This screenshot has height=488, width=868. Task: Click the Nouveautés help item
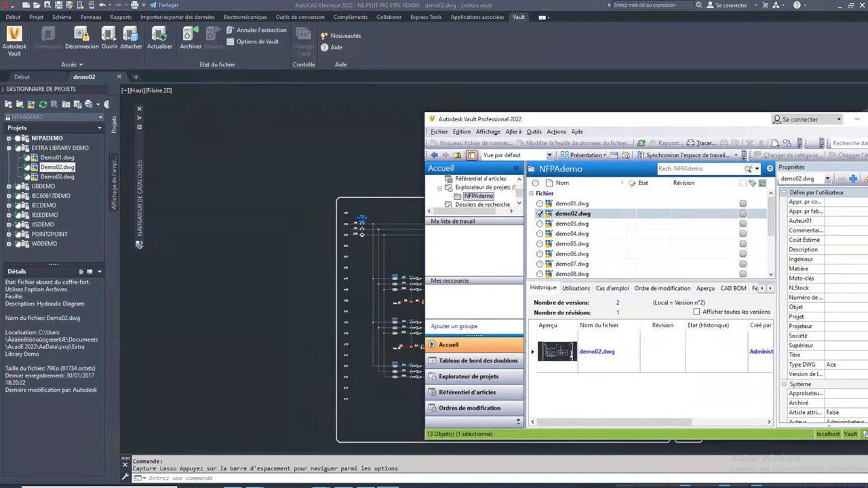click(341, 36)
